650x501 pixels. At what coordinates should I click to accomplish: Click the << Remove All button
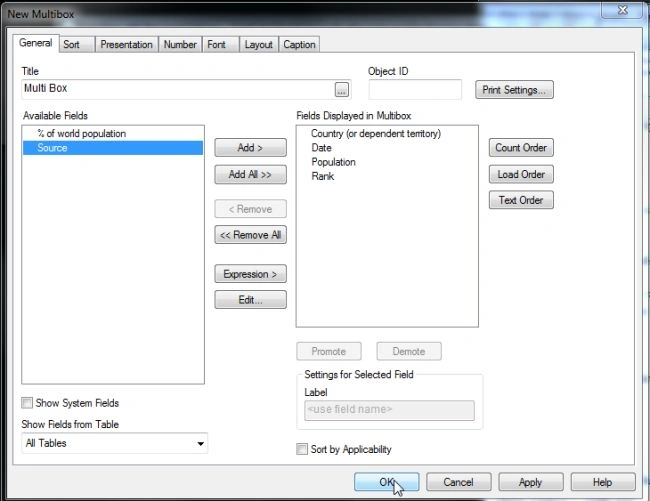tap(250, 235)
